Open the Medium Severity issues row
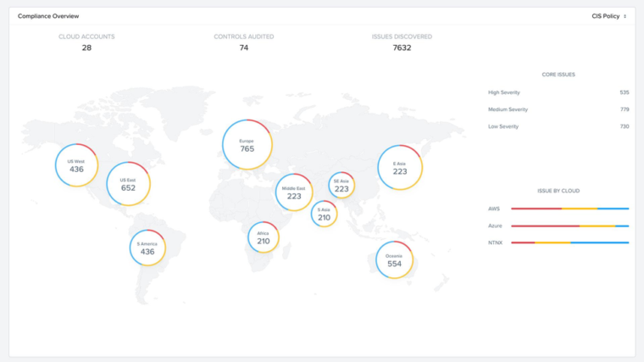 (558, 109)
